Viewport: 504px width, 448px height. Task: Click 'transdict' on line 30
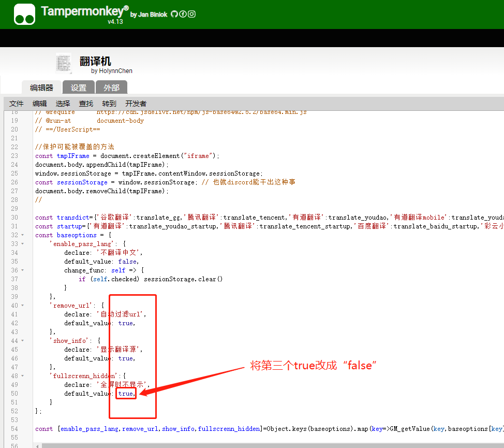pos(73,218)
